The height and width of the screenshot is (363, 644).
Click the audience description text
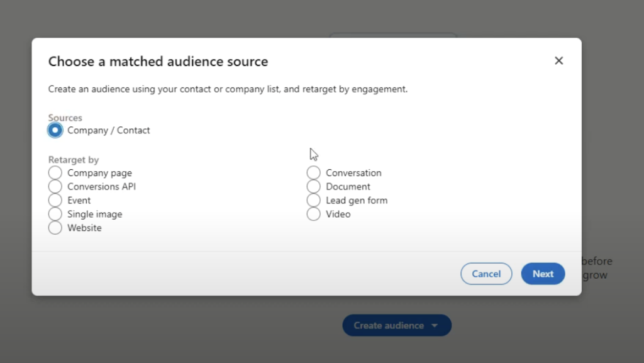228,89
